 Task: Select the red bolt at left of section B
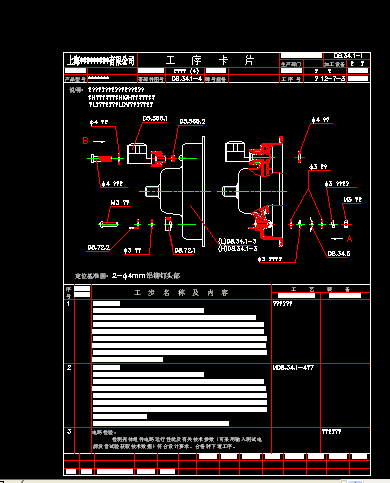pos(101,158)
